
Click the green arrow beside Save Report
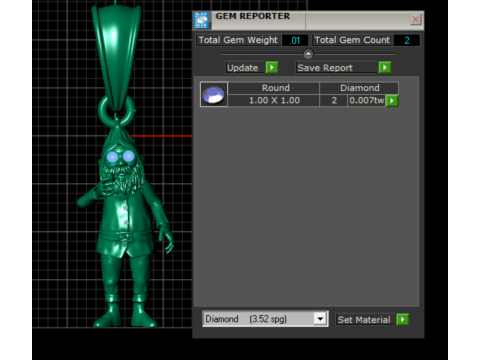pos(385,67)
